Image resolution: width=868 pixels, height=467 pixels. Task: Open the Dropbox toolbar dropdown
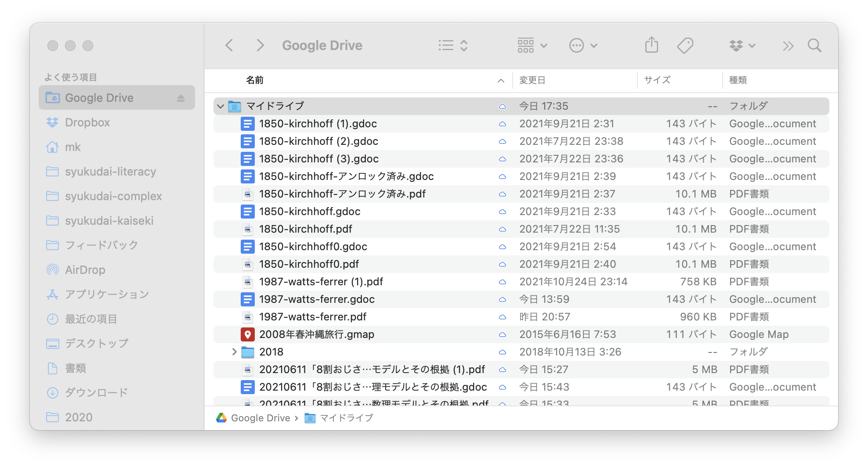742,45
